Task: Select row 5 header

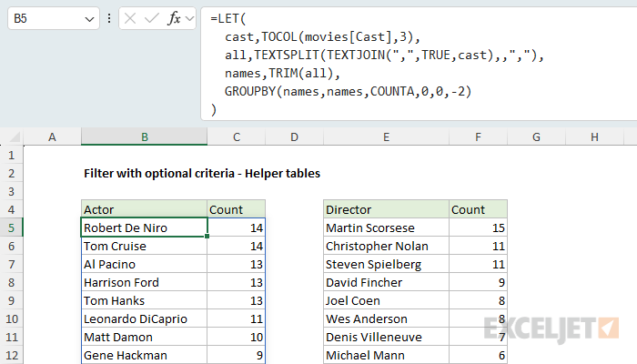Action: coord(11,227)
